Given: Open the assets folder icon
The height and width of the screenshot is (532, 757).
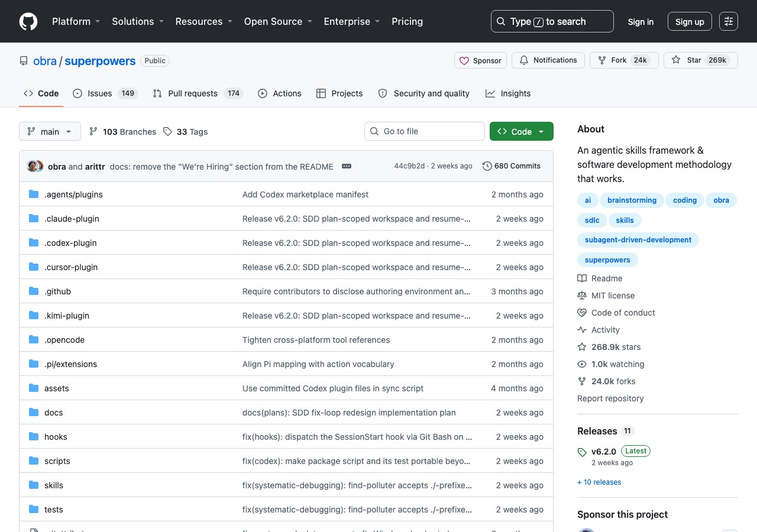Looking at the screenshot, I should (x=34, y=388).
